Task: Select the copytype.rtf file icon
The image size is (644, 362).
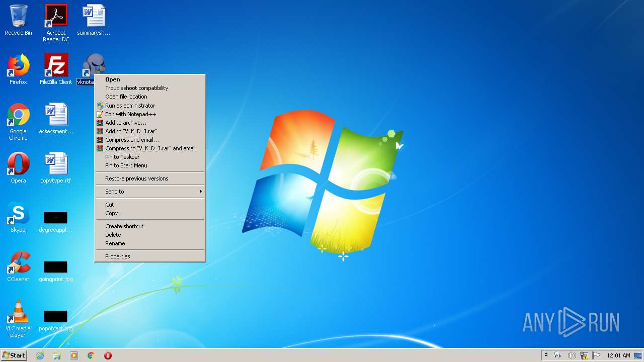Action: click(x=56, y=168)
